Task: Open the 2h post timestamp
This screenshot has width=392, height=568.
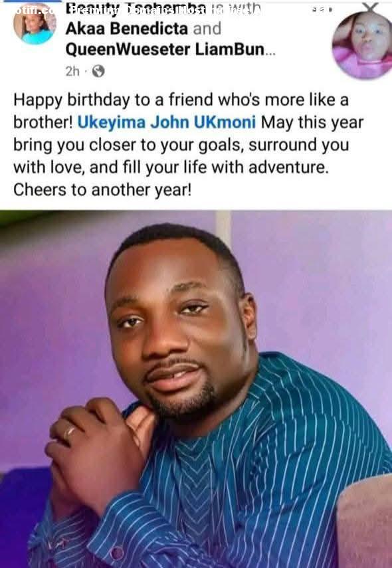Action: pos(72,71)
